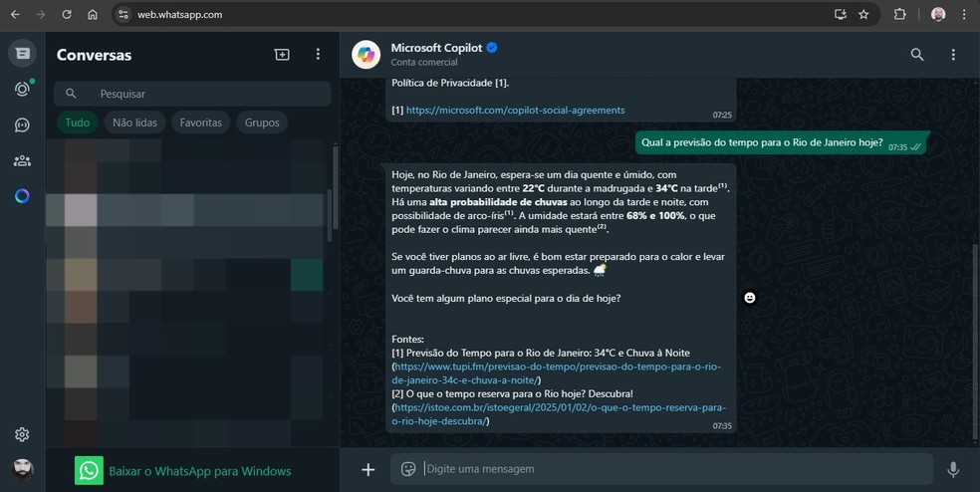Viewport: 980px width, 492px height.
Task: Open the Status updates icon
Action: (23, 89)
